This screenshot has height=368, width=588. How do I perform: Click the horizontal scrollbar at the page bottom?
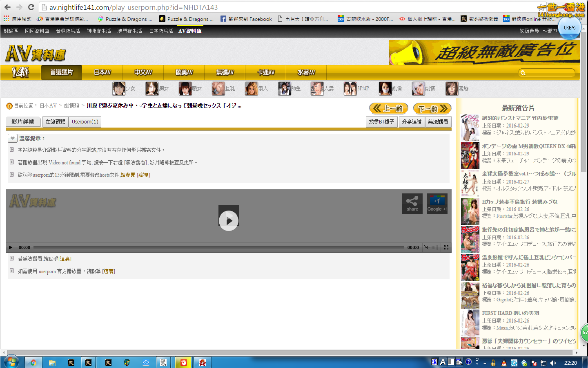pos(286,352)
